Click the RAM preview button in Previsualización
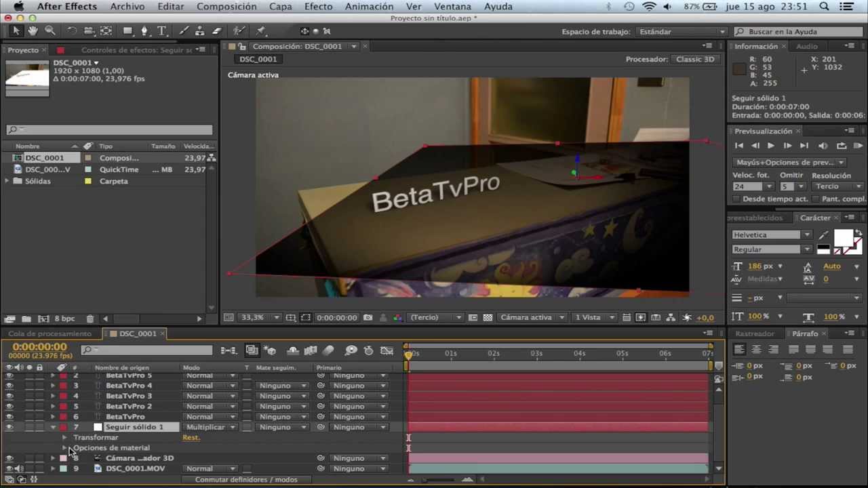868x488 pixels. [x=858, y=146]
